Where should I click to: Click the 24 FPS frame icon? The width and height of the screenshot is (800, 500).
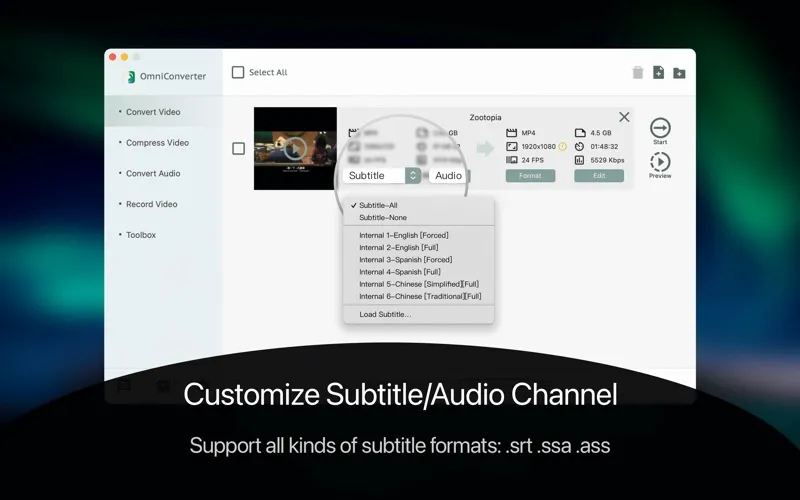[x=511, y=160]
